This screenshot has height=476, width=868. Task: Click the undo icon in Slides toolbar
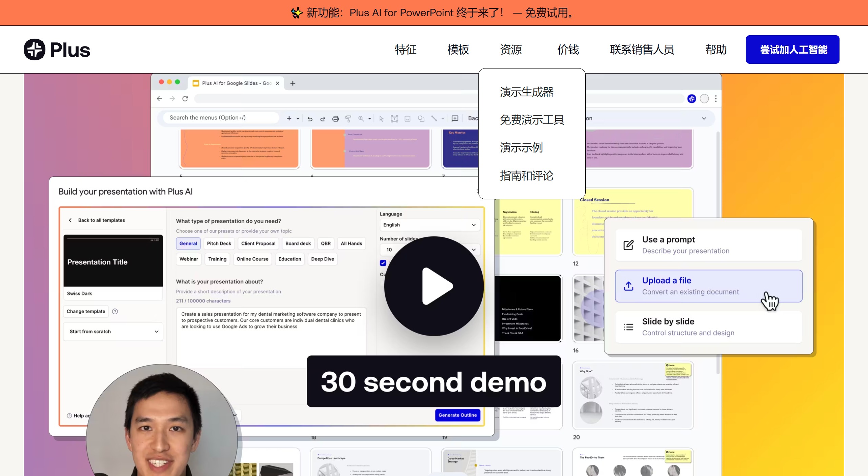click(x=310, y=119)
